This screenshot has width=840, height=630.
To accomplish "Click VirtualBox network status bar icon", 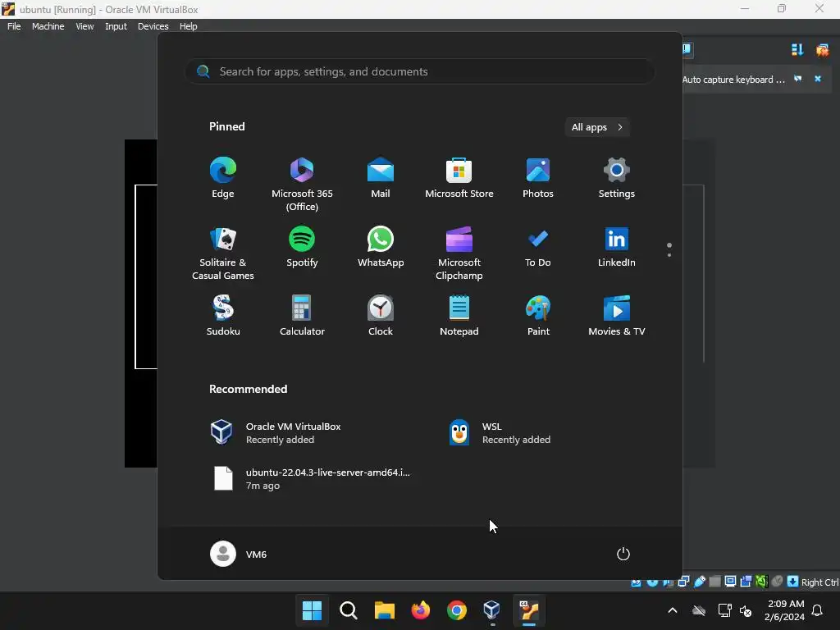I will coord(683,582).
